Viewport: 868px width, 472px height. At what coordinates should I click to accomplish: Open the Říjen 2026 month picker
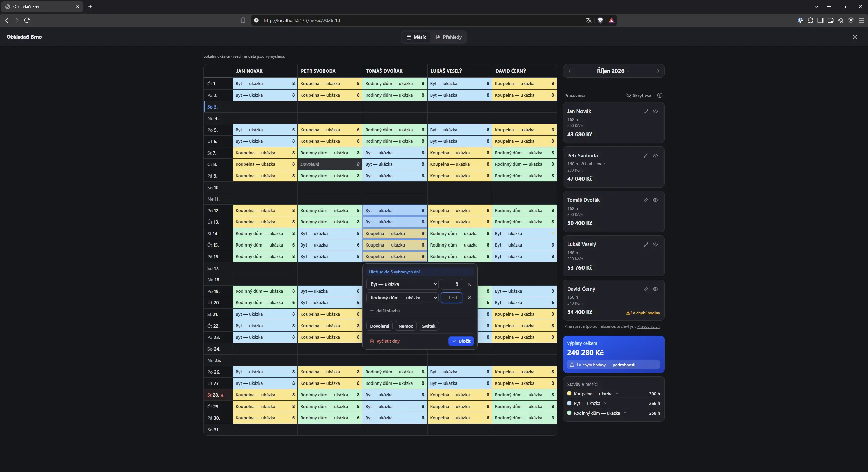tap(613, 71)
